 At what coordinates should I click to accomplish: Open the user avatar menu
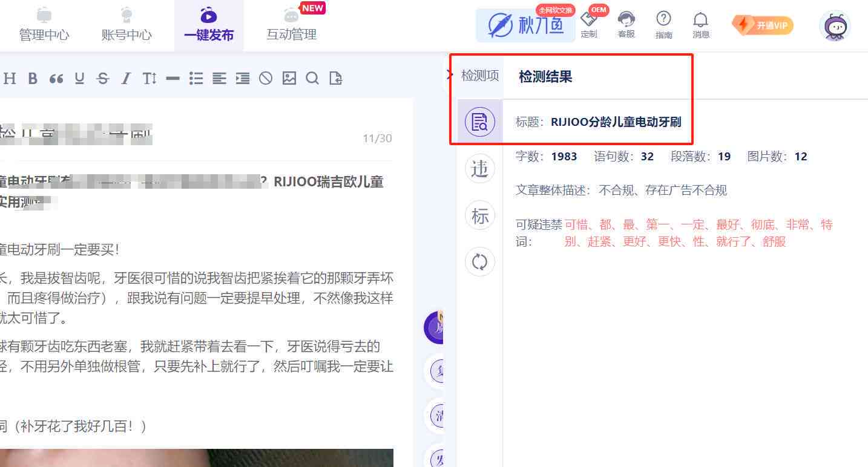835,26
